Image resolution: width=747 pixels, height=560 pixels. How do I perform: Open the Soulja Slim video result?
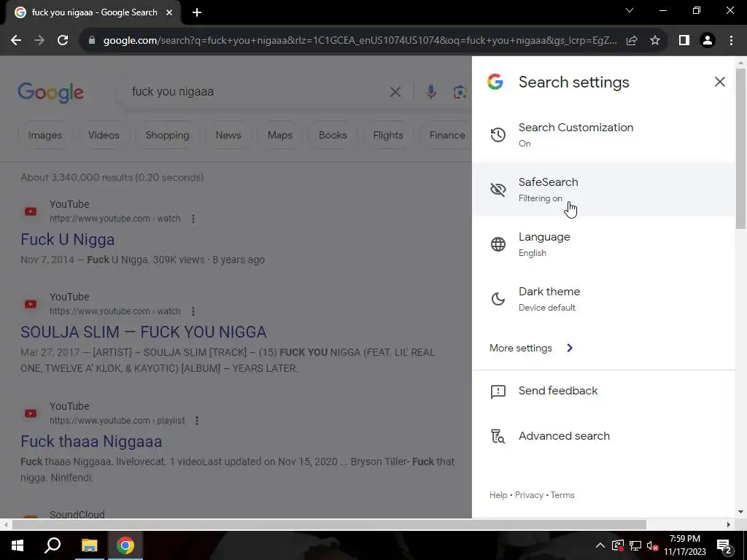(144, 332)
